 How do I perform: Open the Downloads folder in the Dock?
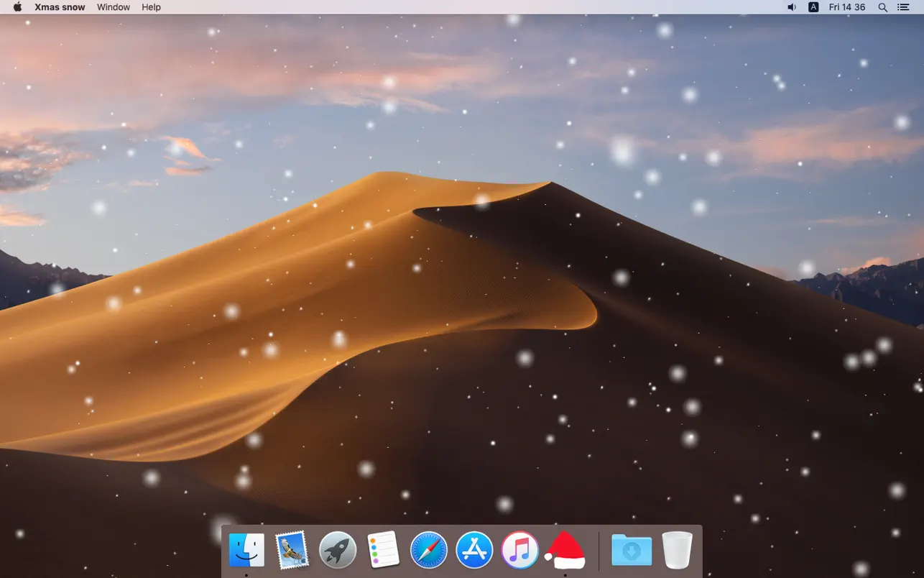tap(631, 550)
